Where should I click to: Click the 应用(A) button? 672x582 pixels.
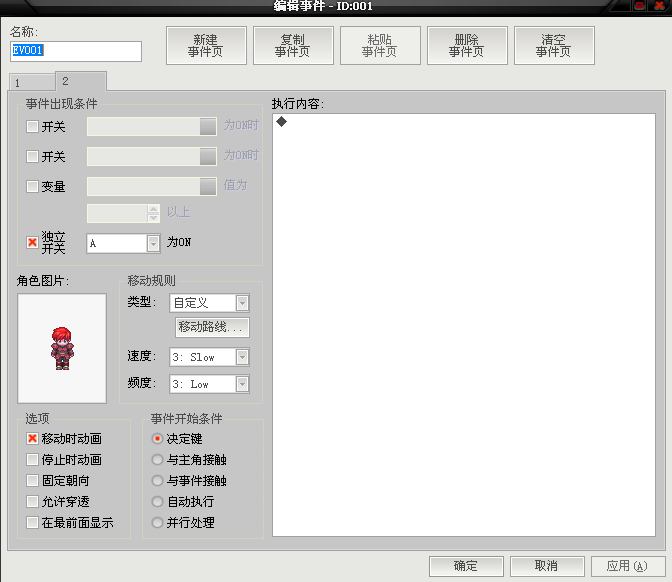[628, 566]
